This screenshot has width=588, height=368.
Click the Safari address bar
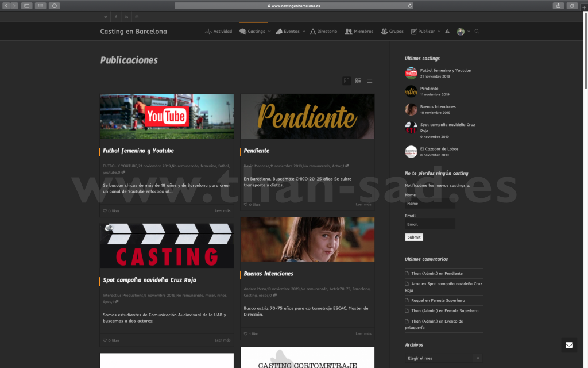click(x=294, y=6)
